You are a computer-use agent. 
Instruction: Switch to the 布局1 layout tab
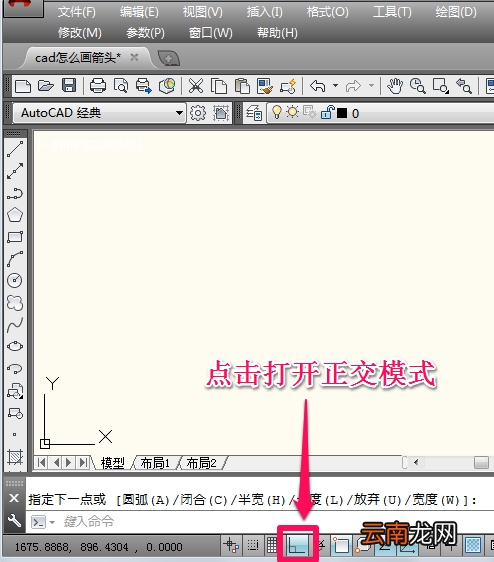point(155,463)
